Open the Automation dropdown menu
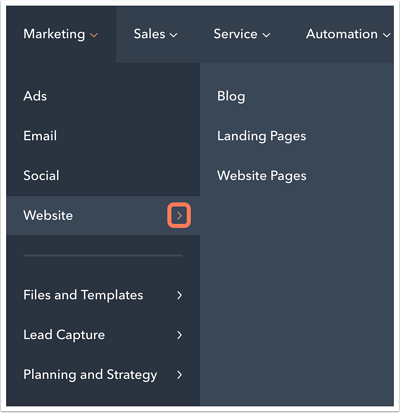The width and height of the screenshot is (400, 413). (348, 34)
